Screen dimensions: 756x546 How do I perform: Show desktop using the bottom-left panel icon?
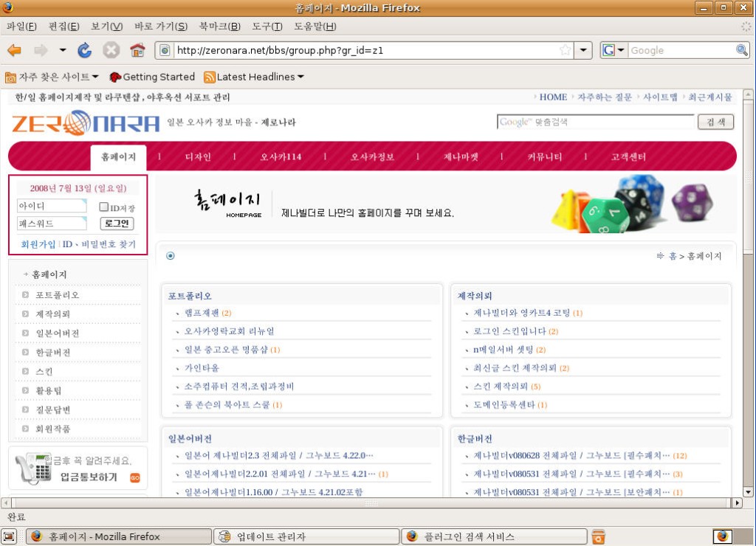click(10, 536)
